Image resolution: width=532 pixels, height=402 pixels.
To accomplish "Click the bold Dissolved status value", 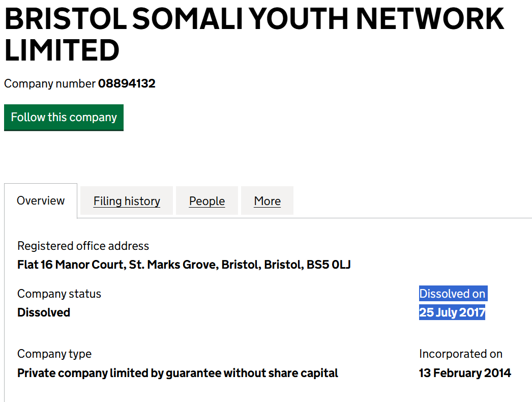I will pos(44,312).
